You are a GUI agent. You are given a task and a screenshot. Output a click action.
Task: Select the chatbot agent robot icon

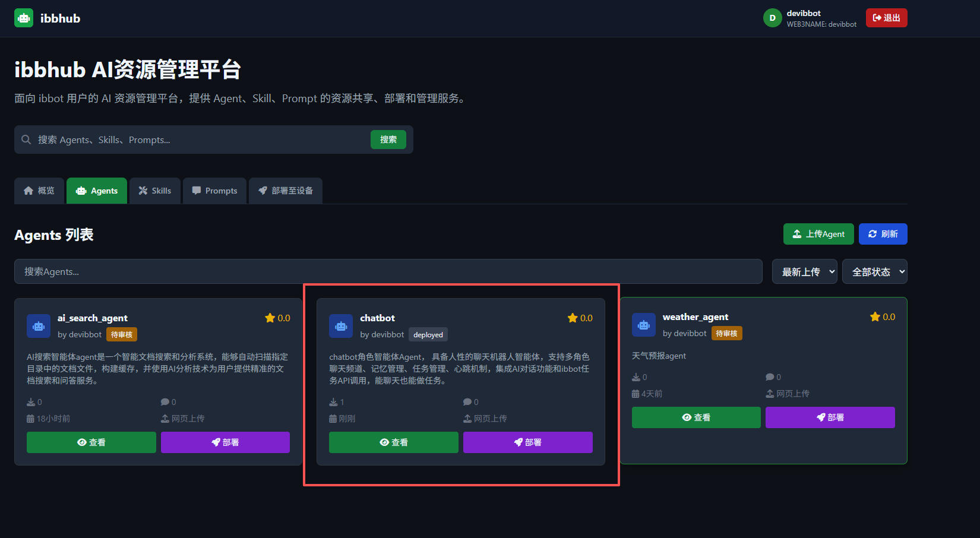point(340,325)
